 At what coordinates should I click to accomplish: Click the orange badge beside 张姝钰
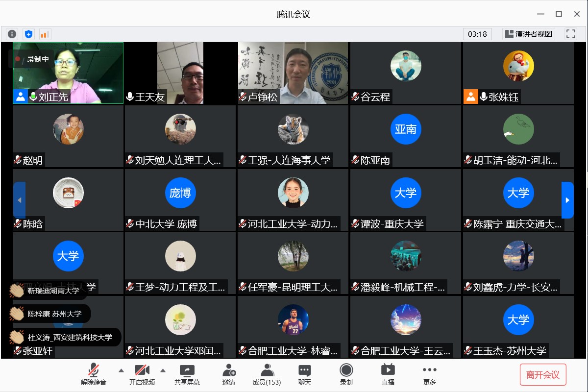pyautogui.click(x=470, y=97)
